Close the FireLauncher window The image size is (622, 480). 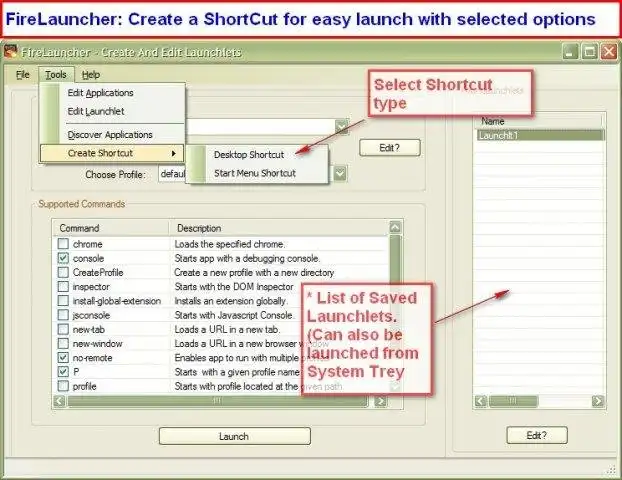point(609,52)
